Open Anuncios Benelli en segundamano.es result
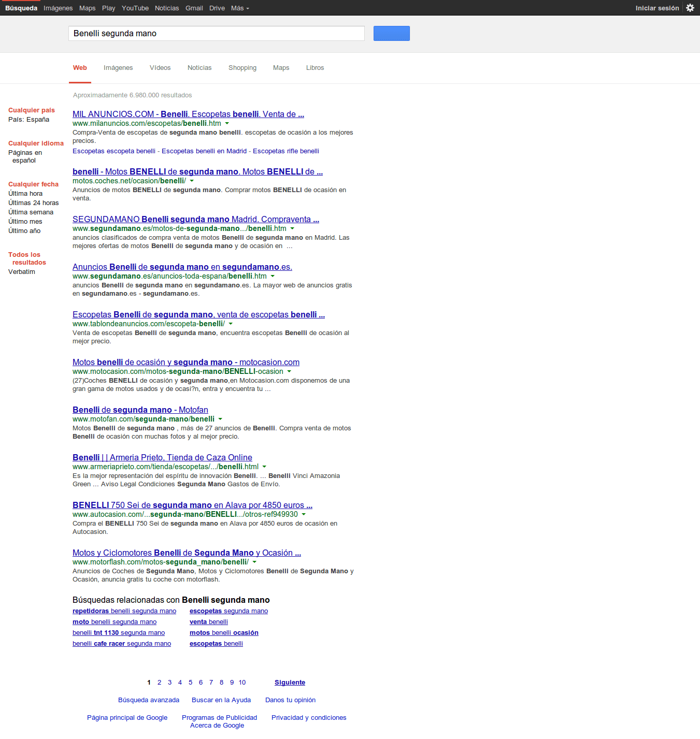The width and height of the screenshot is (700, 739). click(x=182, y=267)
